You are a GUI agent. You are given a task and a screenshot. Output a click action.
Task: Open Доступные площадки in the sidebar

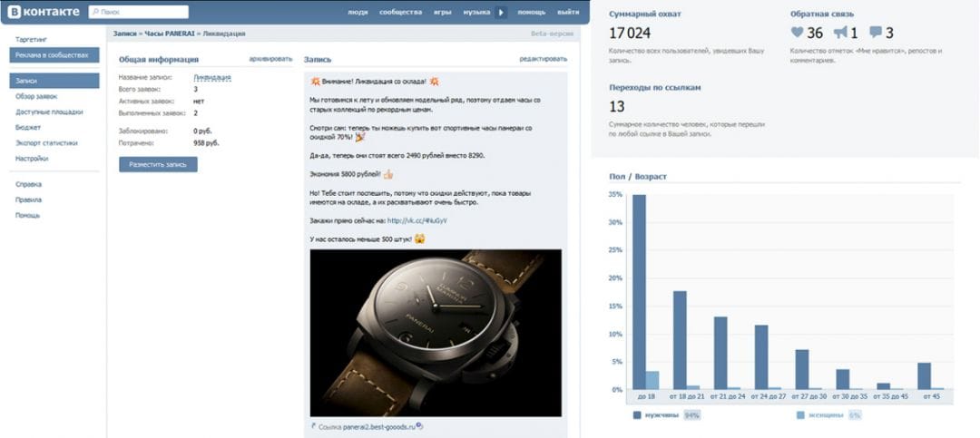tap(49, 112)
